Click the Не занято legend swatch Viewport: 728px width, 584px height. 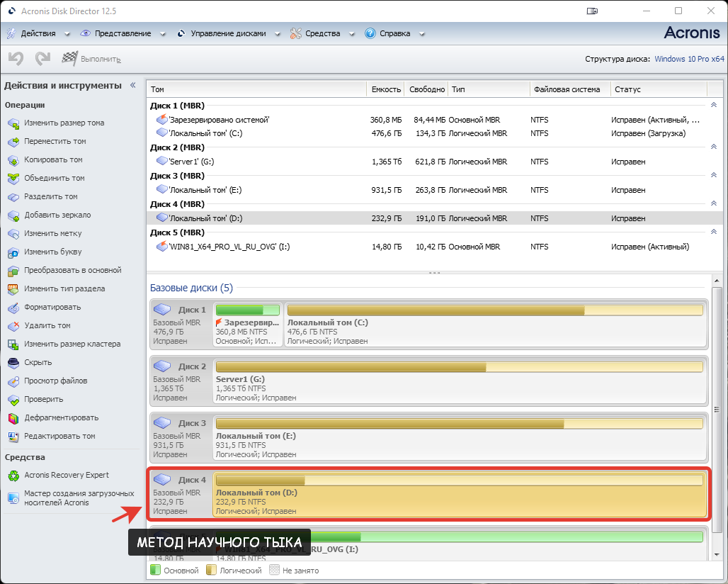click(x=274, y=570)
